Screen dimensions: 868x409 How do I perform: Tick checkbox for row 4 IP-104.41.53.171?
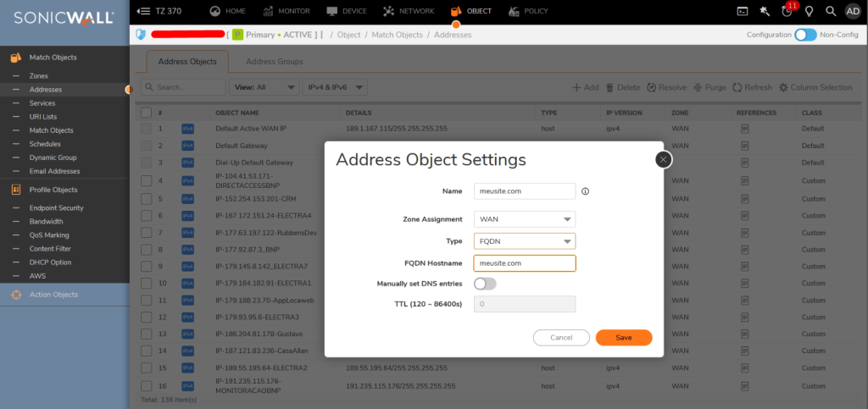pos(146,180)
